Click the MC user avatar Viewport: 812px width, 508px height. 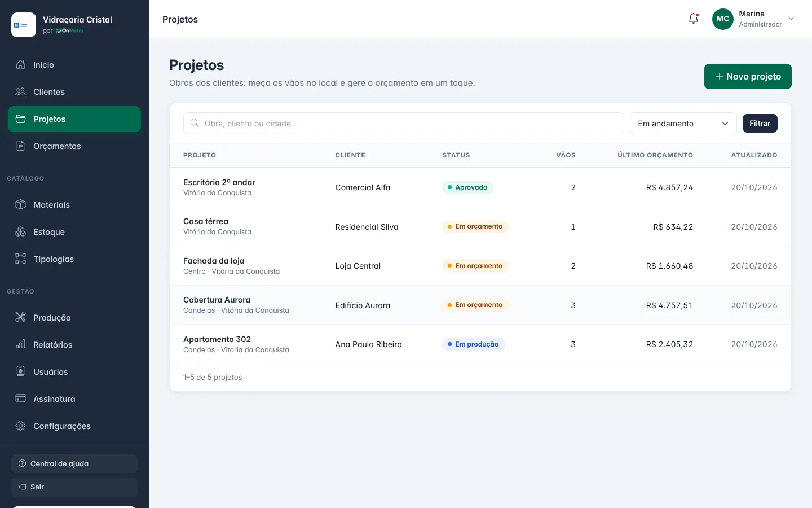[x=722, y=19]
